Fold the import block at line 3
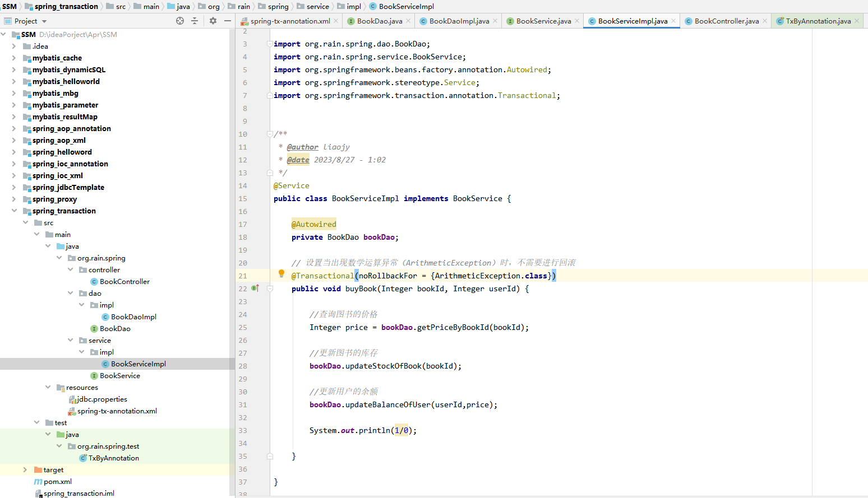This screenshot has height=498, width=868. pos(270,44)
